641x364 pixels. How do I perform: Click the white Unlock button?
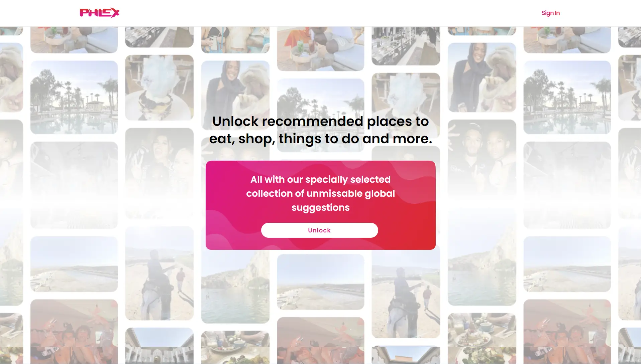[x=319, y=230]
